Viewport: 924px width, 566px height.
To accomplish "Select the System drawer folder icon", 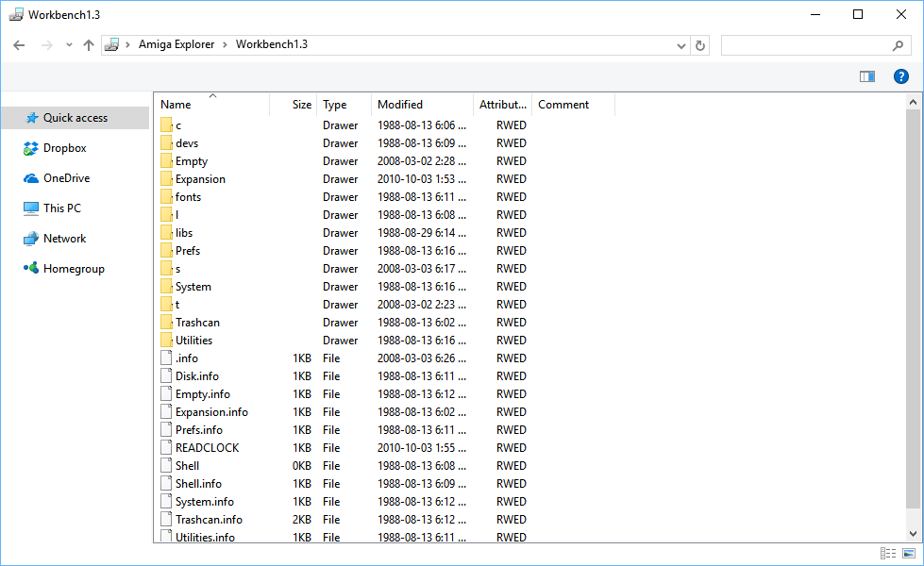I will point(166,286).
